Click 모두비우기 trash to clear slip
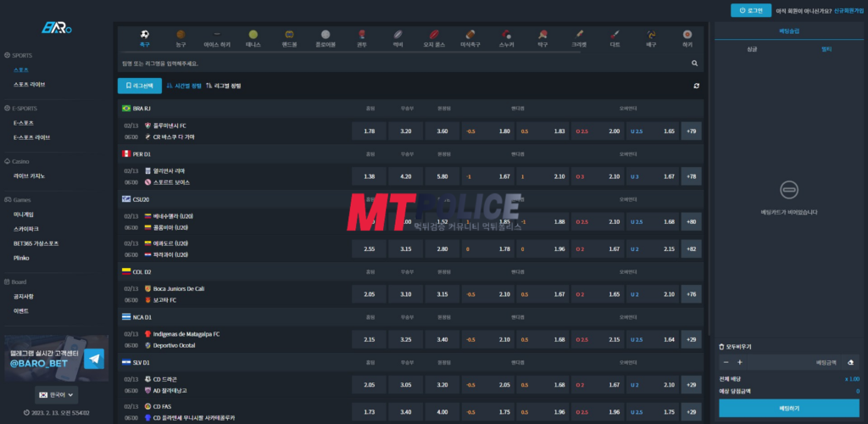Image resolution: width=868 pixels, height=424 pixels. pyautogui.click(x=735, y=347)
